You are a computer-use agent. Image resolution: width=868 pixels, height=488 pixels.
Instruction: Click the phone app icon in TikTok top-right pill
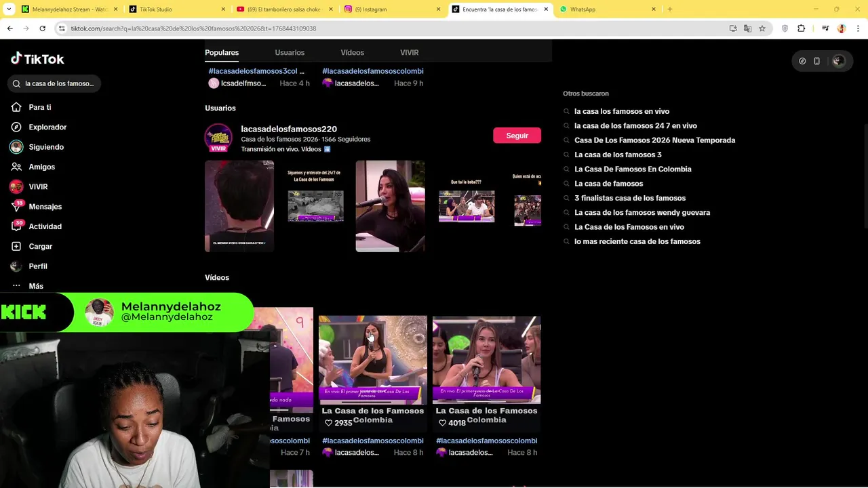816,61
